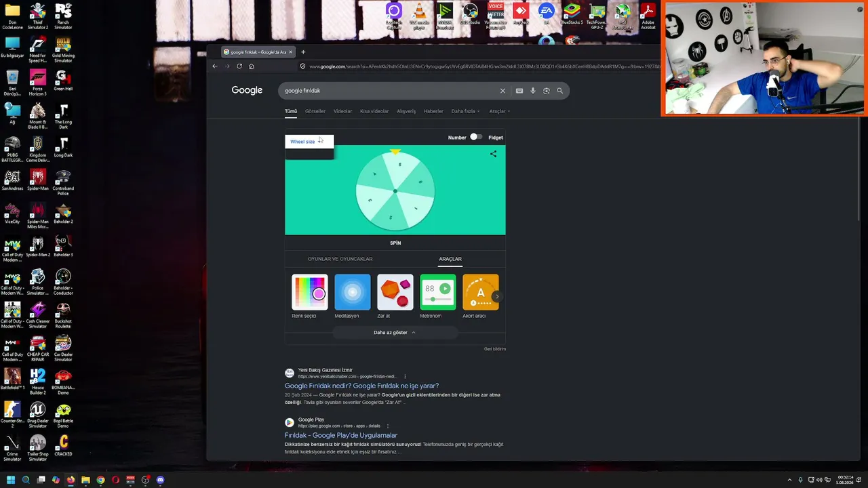Select the PUBG Battlegrounds desktop icon

click(12, 148)
